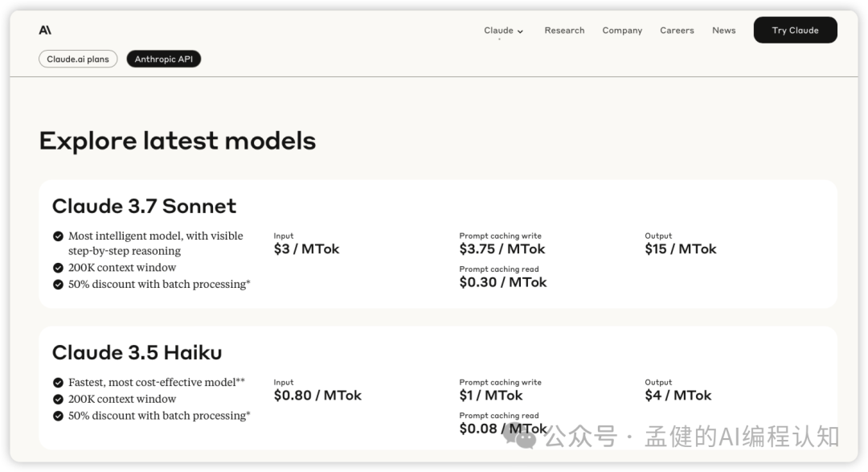Screen dimensions: 868x472
Task: Go to the Company page
Action: point(622,31)
